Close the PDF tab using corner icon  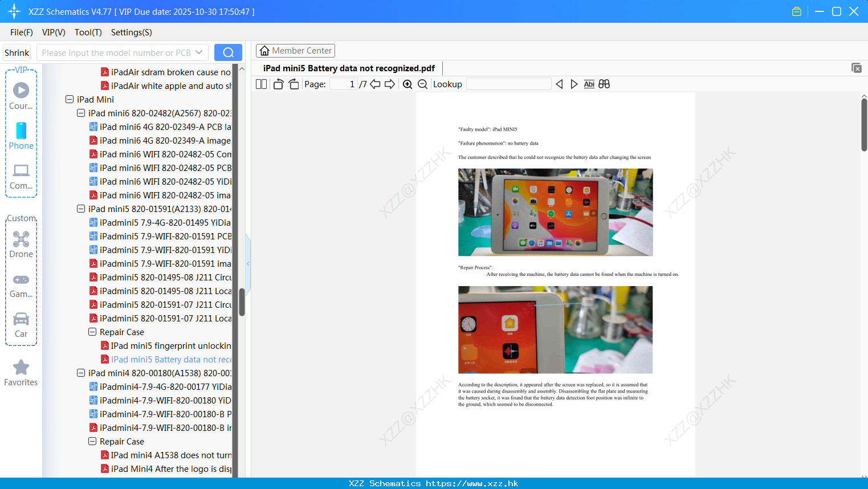click(857, 68)
